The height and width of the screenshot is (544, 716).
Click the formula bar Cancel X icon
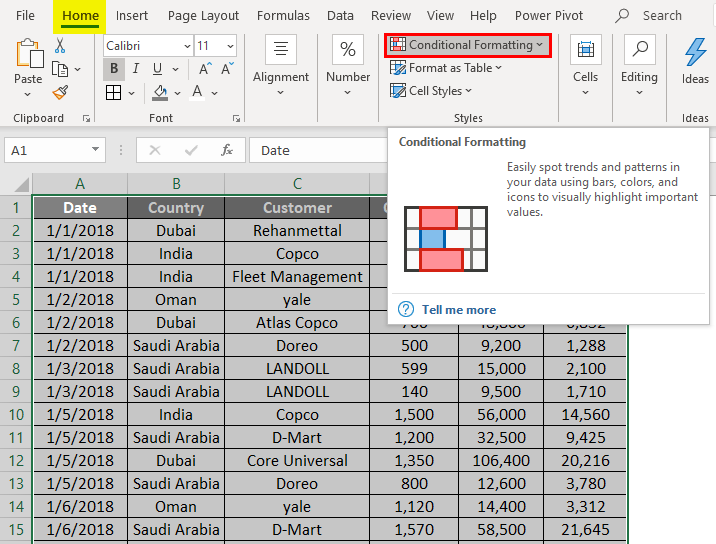point(155,150)
